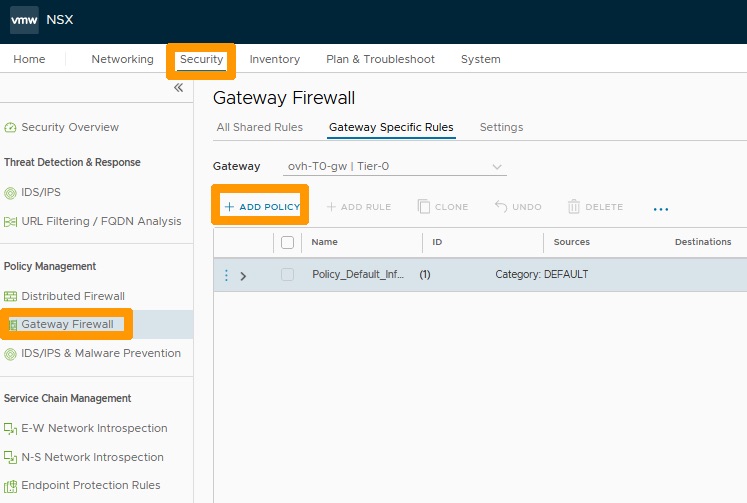Click the Distributed Firewall icon

[x=10, y=296]
